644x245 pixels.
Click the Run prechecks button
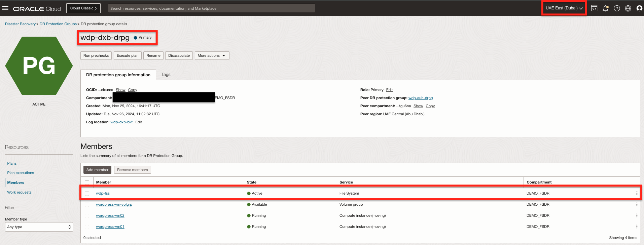tap(96, 55)
